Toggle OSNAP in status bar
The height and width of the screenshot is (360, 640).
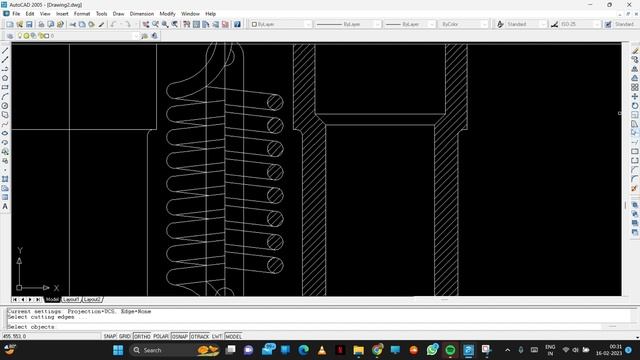180,336
